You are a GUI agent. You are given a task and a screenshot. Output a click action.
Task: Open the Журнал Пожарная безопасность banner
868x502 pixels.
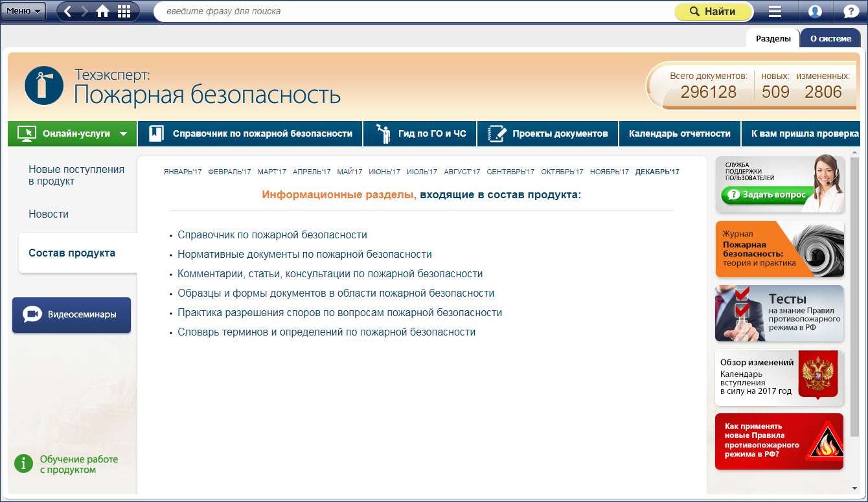[780, 249]
